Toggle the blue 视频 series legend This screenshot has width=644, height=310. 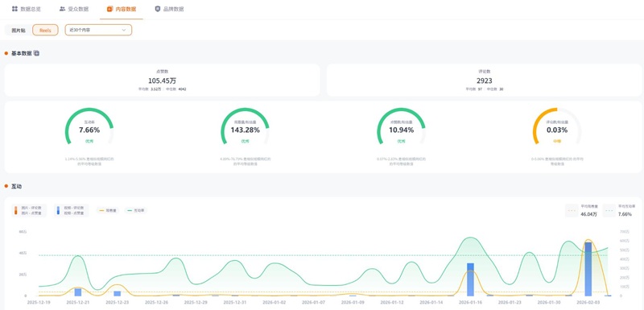pyautogui.click(x=72, y=211)
